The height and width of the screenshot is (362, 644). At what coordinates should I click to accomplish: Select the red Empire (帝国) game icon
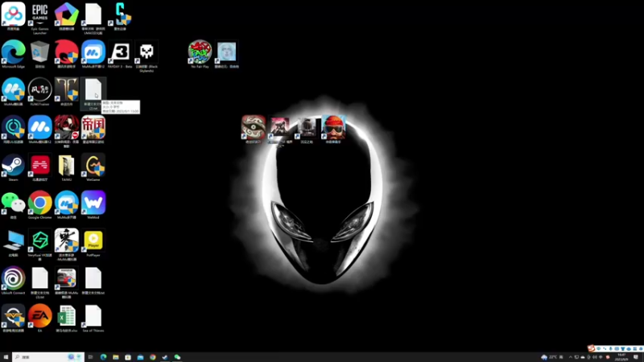tap(93, 130)
